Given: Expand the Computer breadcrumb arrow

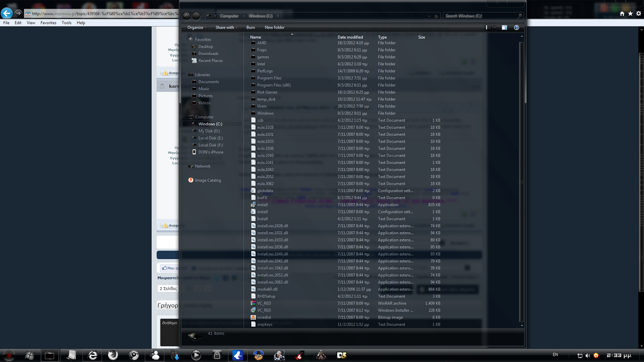Looking at the screenshot, I should pos(243,16).
